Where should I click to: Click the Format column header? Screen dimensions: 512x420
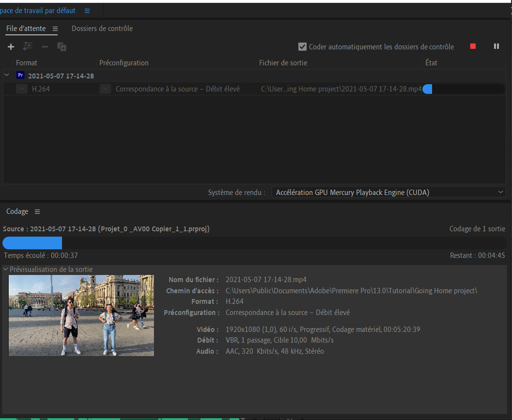click(x=27, y=63)
